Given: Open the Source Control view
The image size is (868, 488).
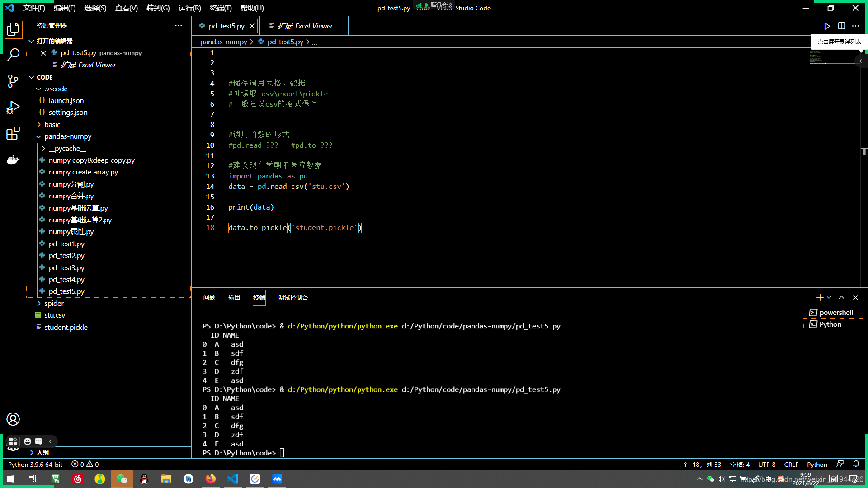Looking at the screenshot, I should (x=13, y=81).
